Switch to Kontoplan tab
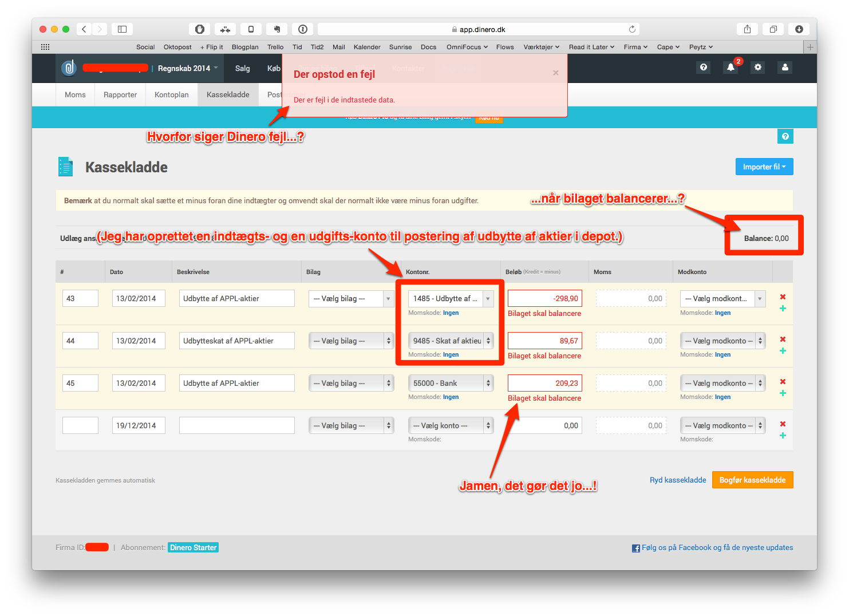849x616 pixels. 172,94
